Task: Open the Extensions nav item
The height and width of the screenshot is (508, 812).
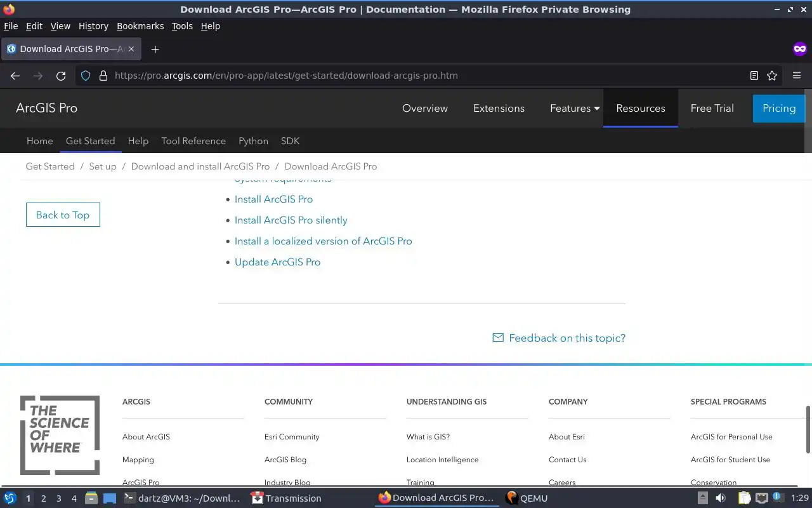Action: point(499,109)
